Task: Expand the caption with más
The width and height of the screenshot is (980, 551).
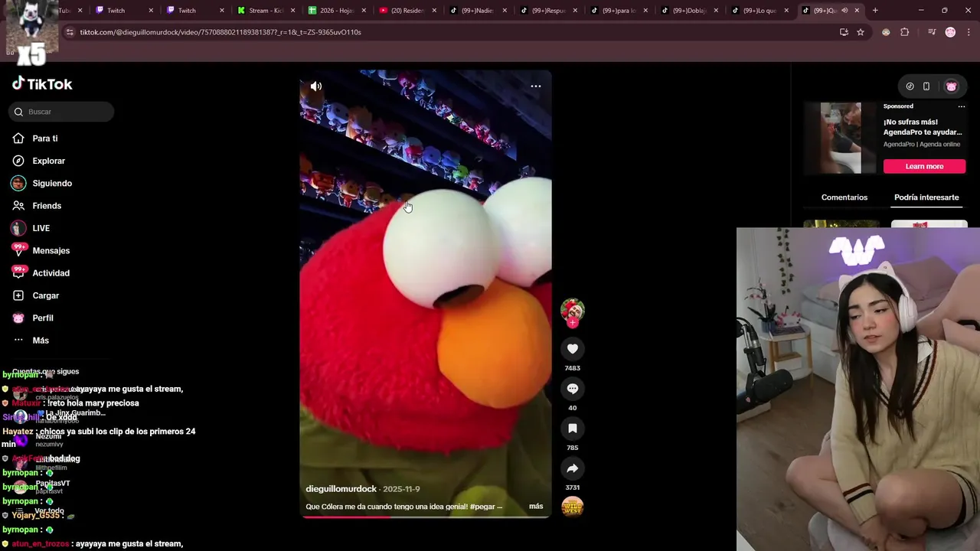Action: point(536,507)
